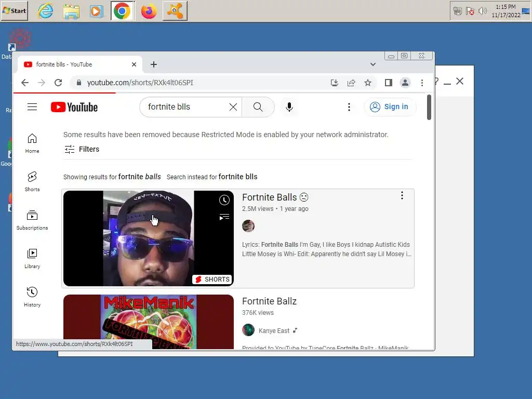Focus the Chrome address bar URL
This screenshot has height=399, width=532.
(x=140, y=83)
